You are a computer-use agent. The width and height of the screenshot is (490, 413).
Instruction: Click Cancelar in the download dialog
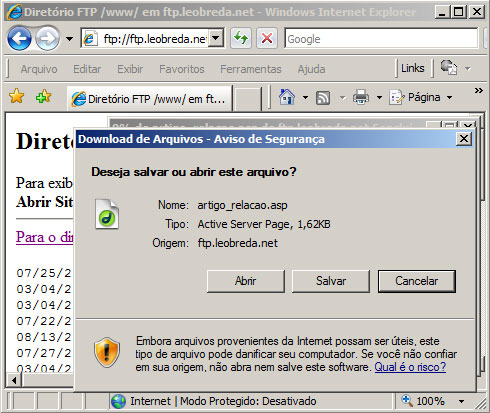coord(417,281)
